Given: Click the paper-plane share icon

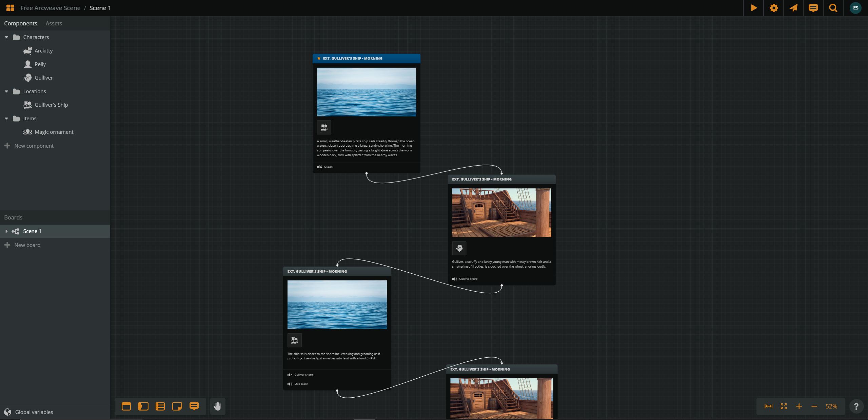Looking at the screenshot, I should coord(793,8).
